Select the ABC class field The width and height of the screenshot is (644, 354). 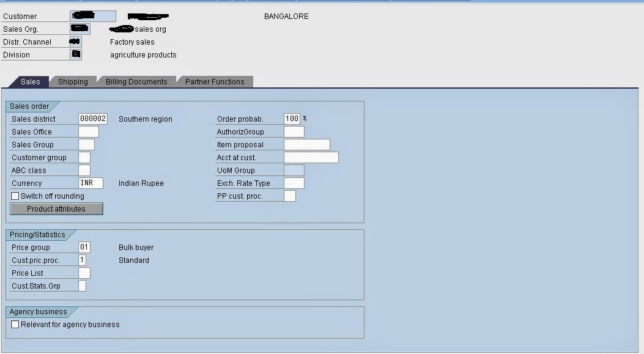pyautogui.click(x=84, y=170)
